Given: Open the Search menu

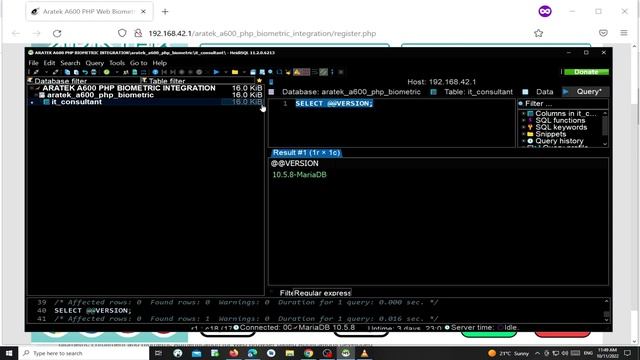Looking at the screenshot, I should 70,63.
